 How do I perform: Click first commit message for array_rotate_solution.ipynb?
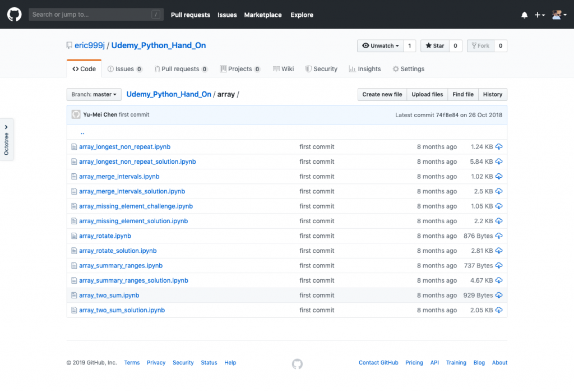coord(317,251)
